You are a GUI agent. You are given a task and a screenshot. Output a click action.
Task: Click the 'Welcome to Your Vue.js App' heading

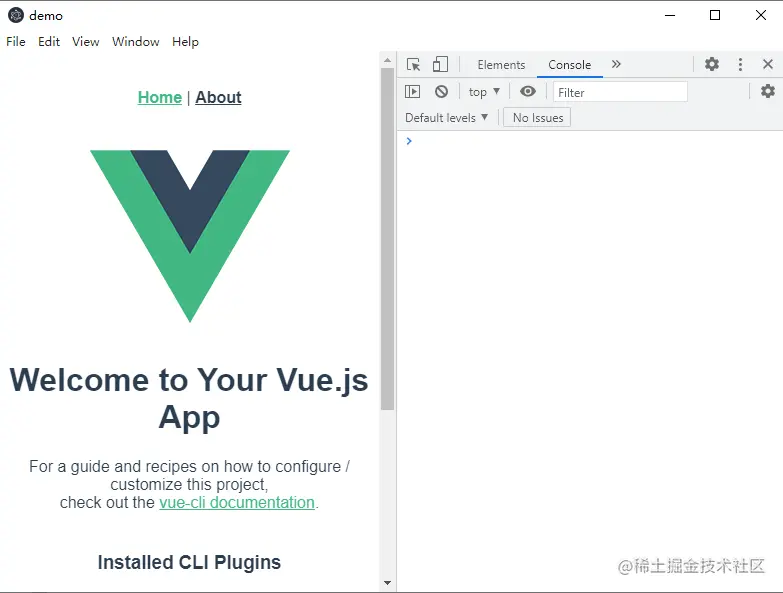[x=189, y=398]
